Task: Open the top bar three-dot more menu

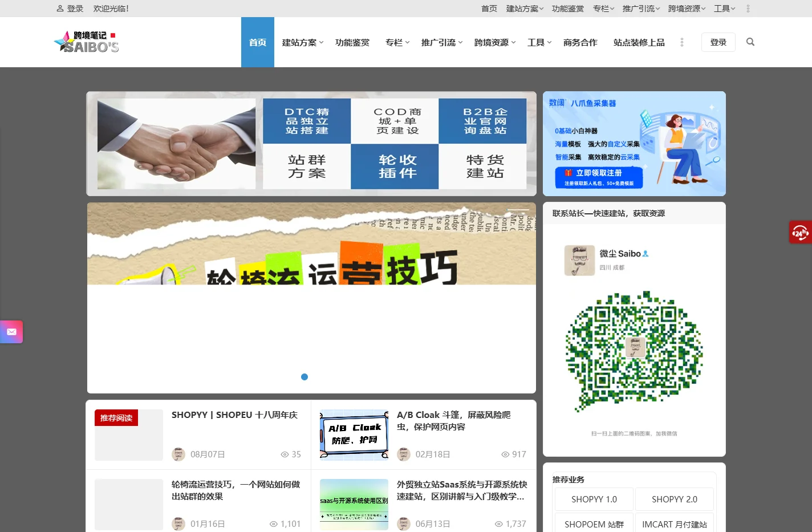Action: pos(748,9)
